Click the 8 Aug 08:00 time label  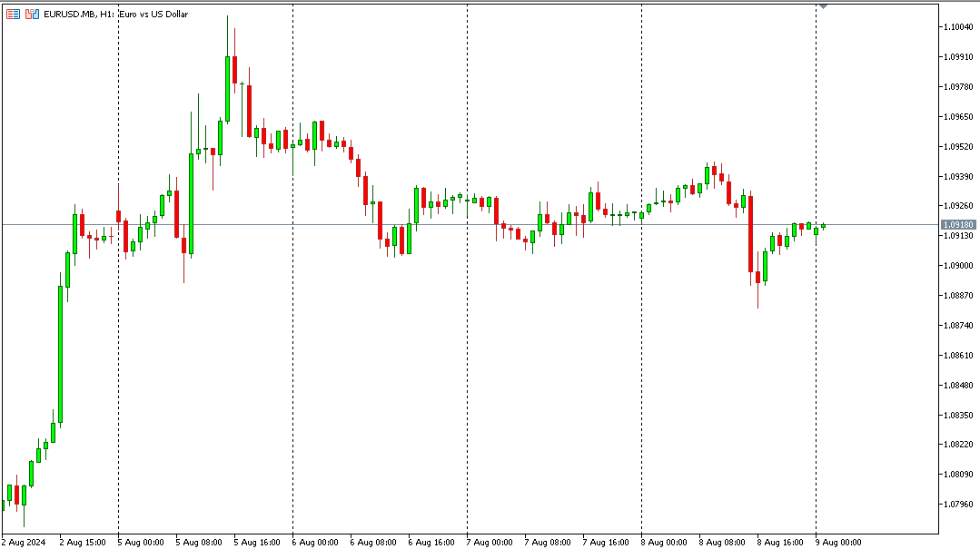click(722, 542)
